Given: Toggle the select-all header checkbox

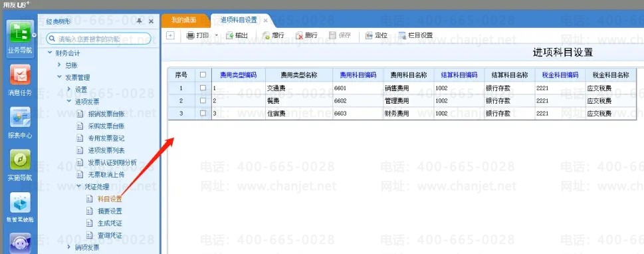Looking at the screenshot, I should tap(203, 74).
